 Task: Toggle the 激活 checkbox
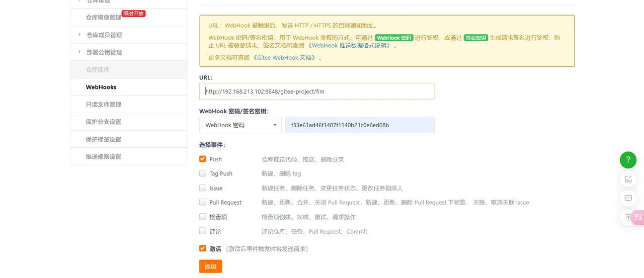[203, 248]
